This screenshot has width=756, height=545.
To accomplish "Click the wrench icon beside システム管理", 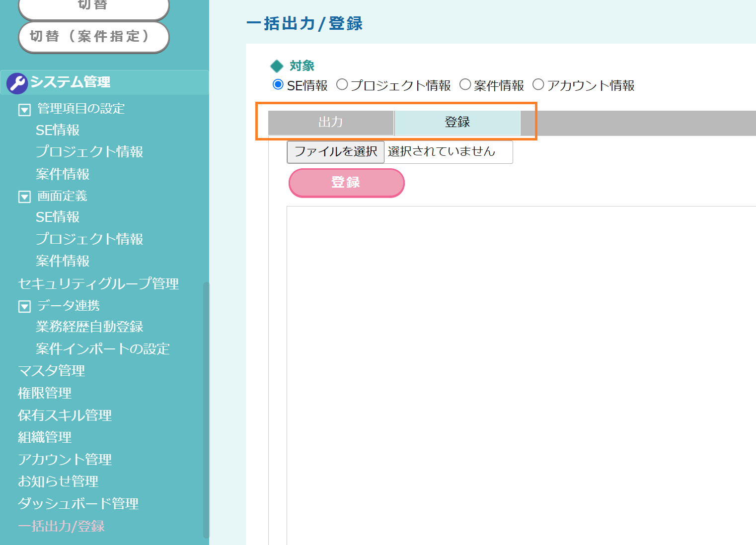I will 17,83.
